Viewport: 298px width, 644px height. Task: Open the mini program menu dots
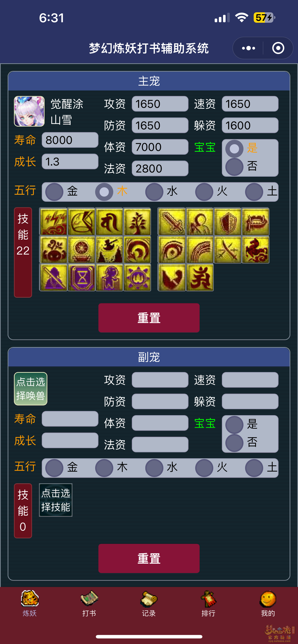pos(249,48)
